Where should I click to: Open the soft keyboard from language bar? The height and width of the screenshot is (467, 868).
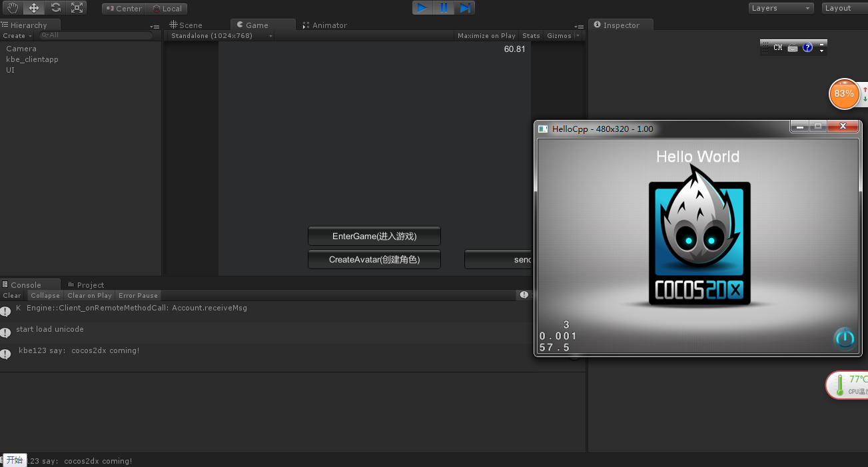tap(793, 48)
